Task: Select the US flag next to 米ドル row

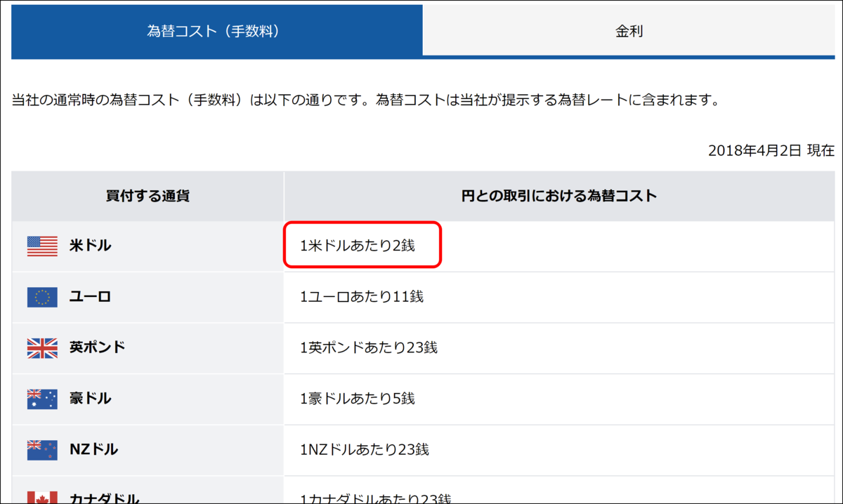Action: click(41, 246)
